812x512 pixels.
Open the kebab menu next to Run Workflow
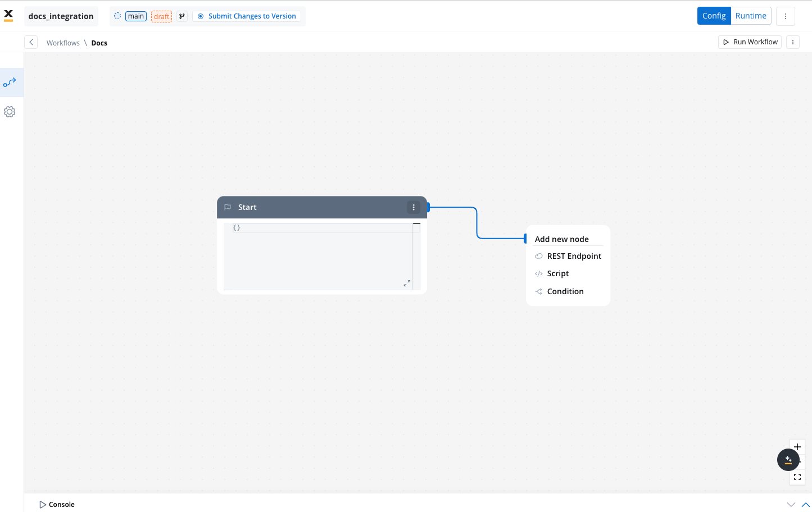(793, 42)
